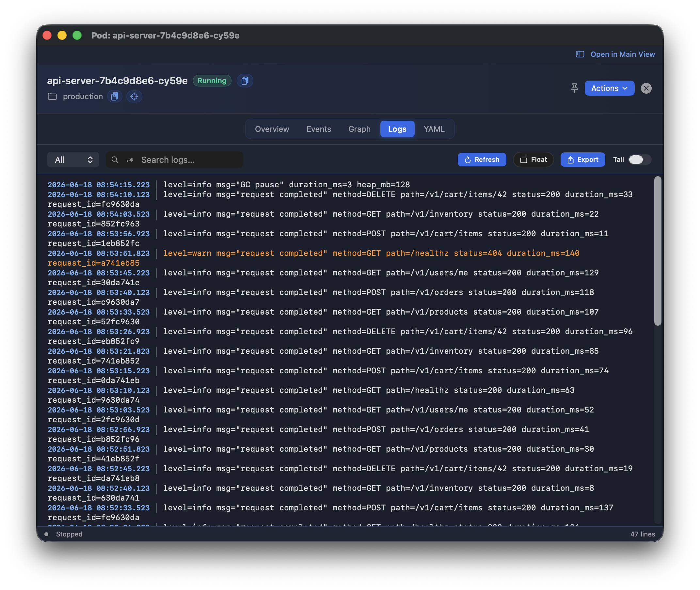
Task: Open the Actions dropdown menu
Action: (x=609, y=88)
